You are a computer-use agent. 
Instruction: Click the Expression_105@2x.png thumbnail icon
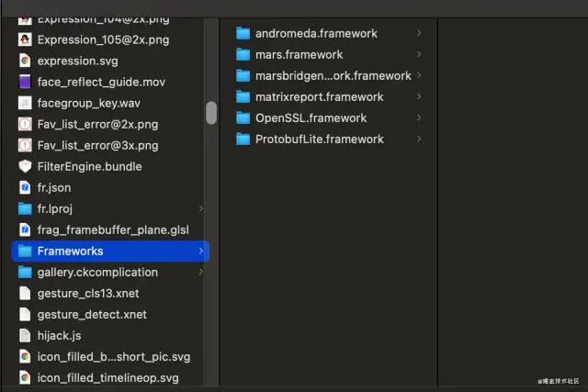tap(25, 39)
